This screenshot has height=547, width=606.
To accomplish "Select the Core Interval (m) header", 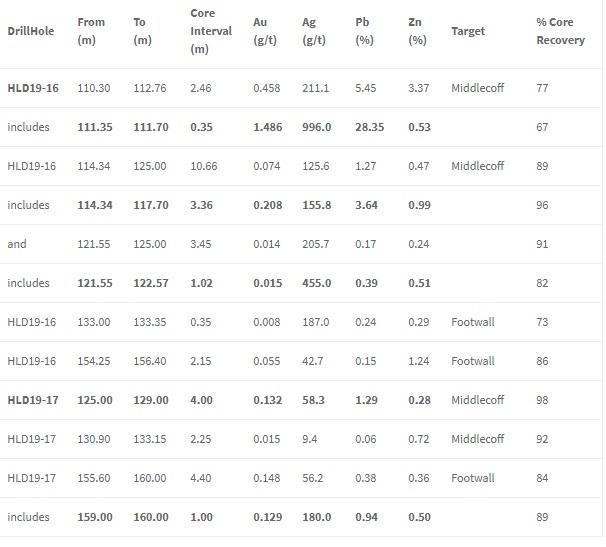I will click(211, 31).
